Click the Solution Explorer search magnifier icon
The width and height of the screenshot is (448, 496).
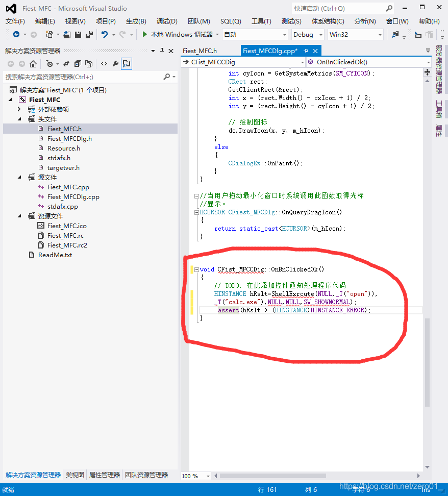(x=167, y=77)
